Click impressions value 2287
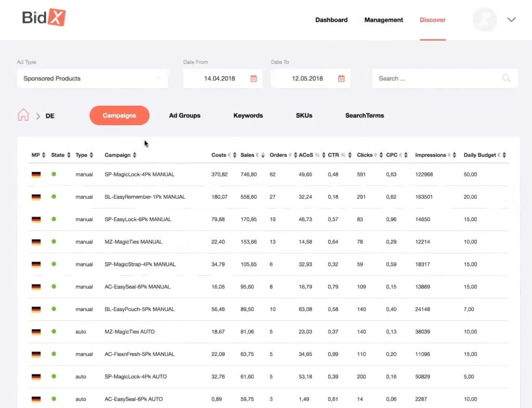 [421, 399]
